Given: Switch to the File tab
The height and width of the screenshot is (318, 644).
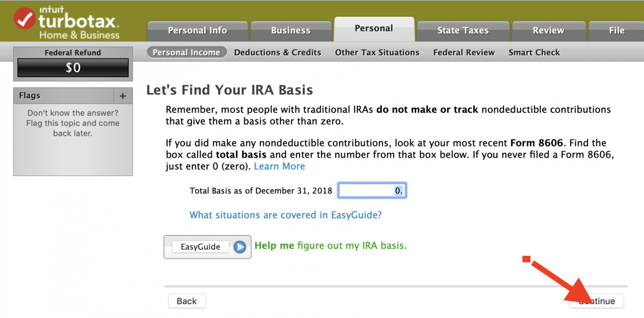Looking at the screenshot, I should (616, 31).
